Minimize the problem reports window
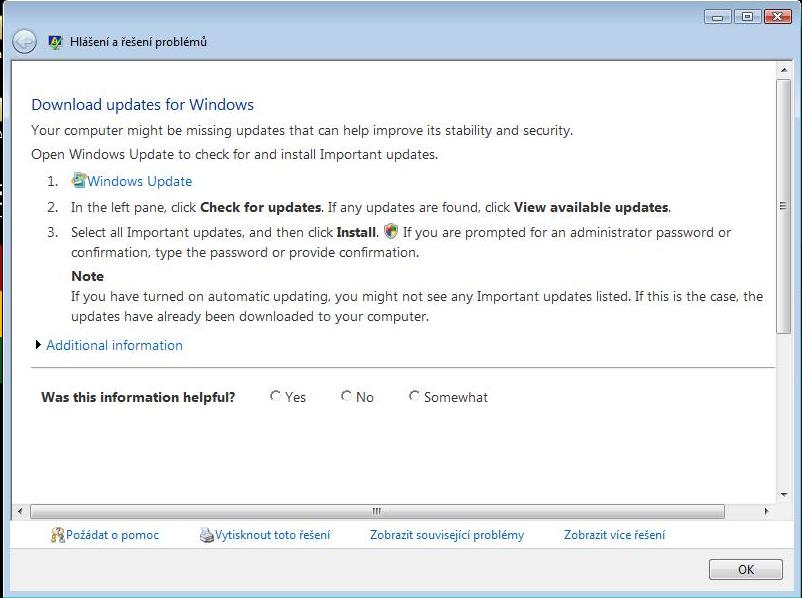 click(x=718, y=17)
